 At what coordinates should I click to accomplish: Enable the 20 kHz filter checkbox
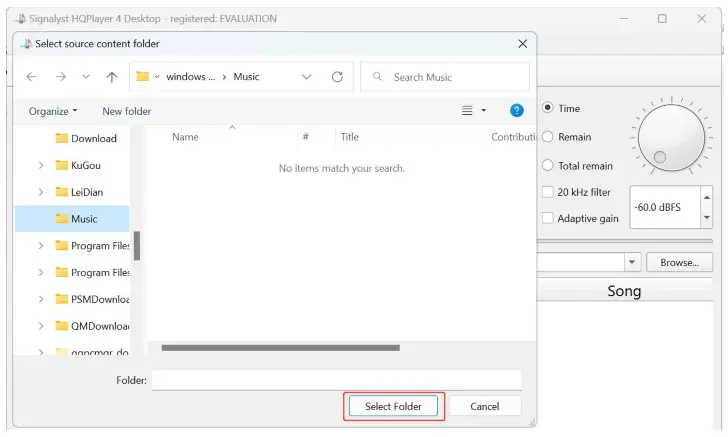point(548,192)
